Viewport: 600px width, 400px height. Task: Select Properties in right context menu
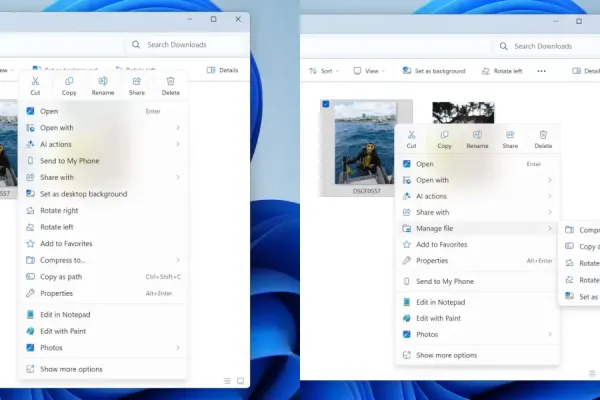[x=477, y=261]
